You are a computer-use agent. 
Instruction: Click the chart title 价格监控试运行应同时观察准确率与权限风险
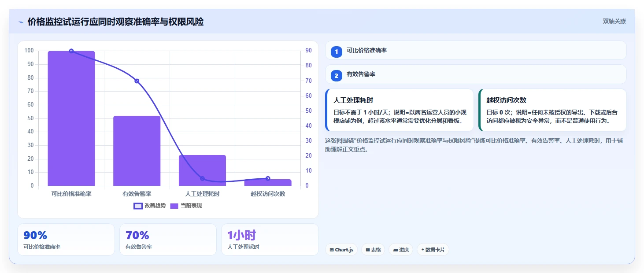click(115, 22)
